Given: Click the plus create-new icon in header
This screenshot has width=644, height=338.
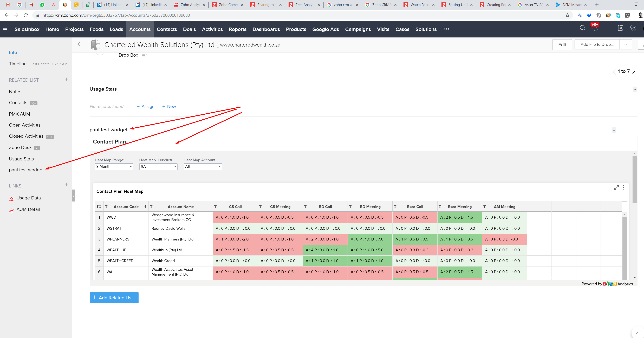Looking at the screenshot, I should coord(607,28).
